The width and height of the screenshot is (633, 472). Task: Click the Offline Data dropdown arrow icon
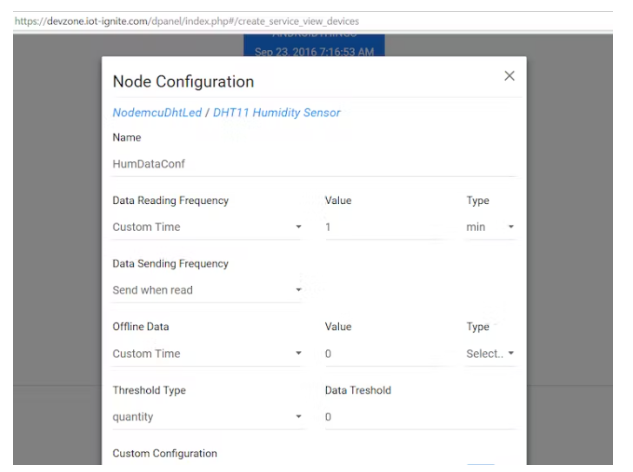298,354
